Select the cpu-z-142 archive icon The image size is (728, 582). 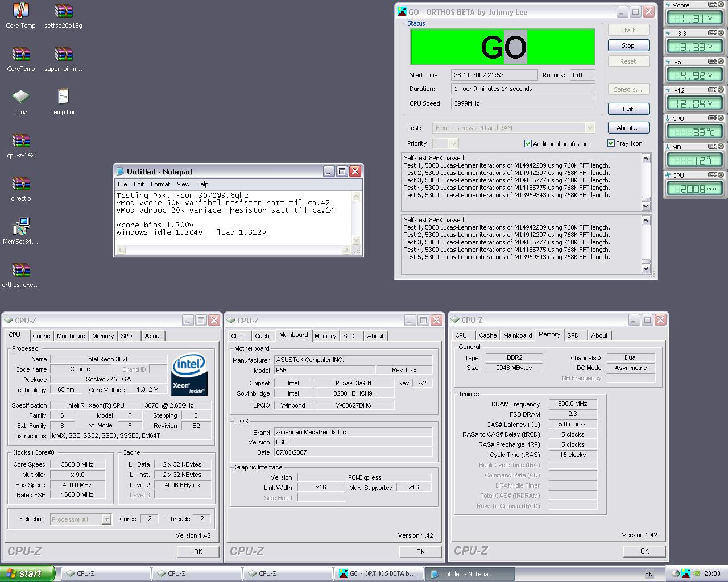pos(20,145)
